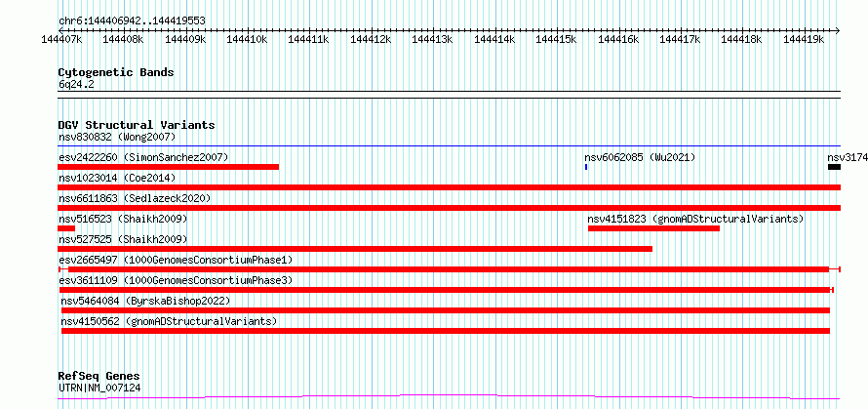Screen dimensions: 868x409
Task: Click the nsv6611863 (Sedlazeck2020) label
Action: (x=135, y=198)
